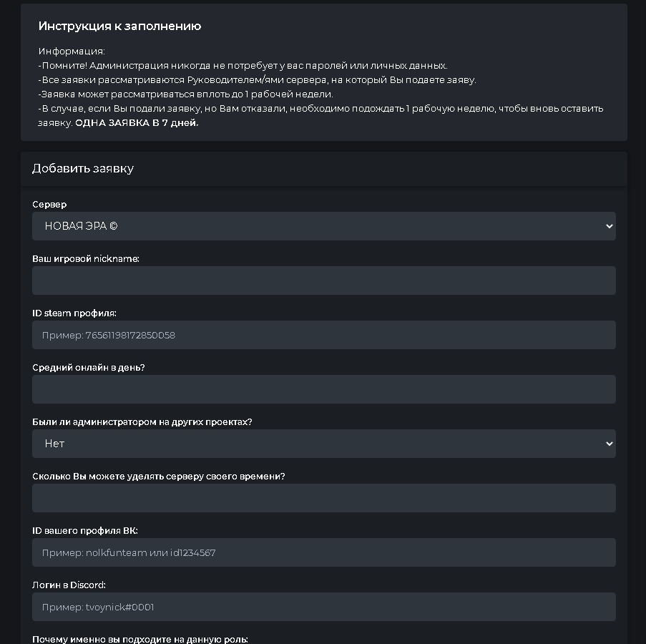Image resolution: width=646 pixels, height=644 pixels.
Task: Click the chevron arrow of the Сервер selector
Action: (x=609, y=226)
